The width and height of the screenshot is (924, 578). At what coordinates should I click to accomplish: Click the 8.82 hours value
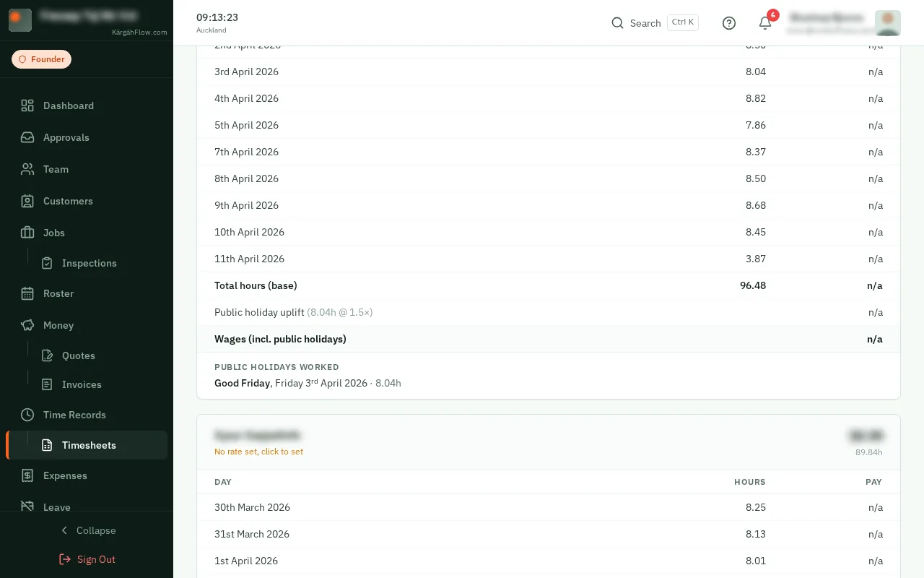coord(756,98)
